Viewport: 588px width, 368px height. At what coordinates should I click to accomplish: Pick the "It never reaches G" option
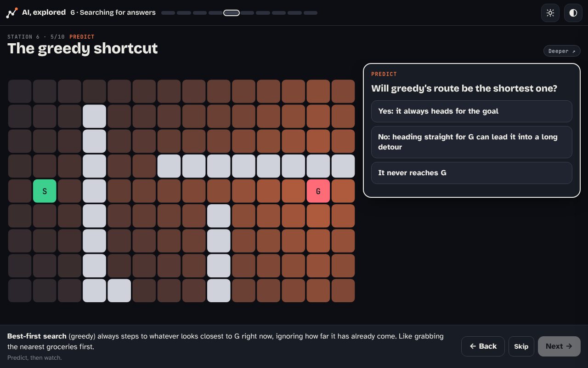[472, 173]
